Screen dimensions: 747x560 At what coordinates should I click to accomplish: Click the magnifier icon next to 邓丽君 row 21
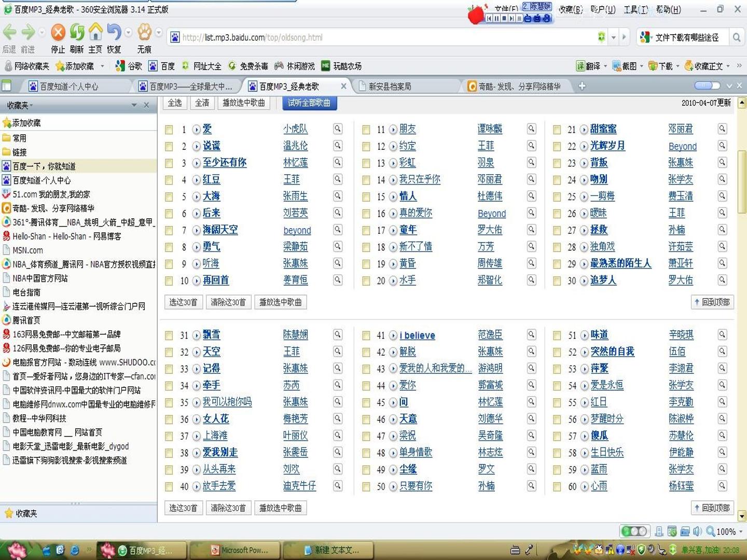point(722,129)
